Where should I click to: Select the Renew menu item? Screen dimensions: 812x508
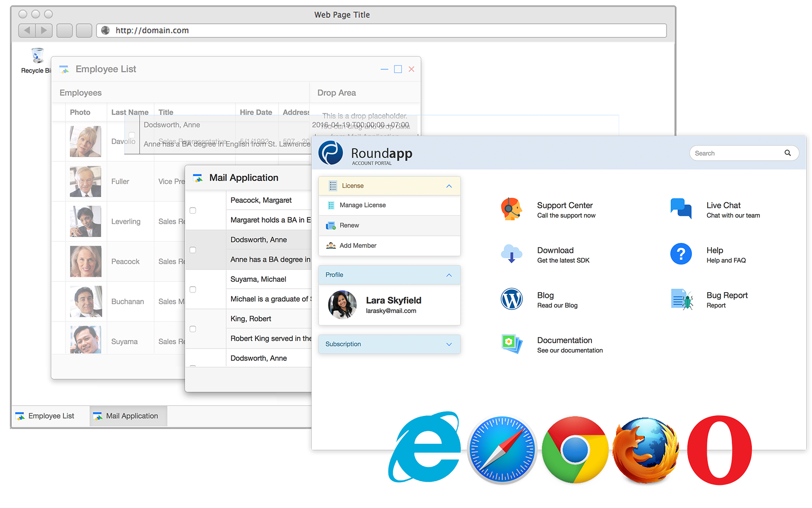pyautogui.click(x=389, y=225)
